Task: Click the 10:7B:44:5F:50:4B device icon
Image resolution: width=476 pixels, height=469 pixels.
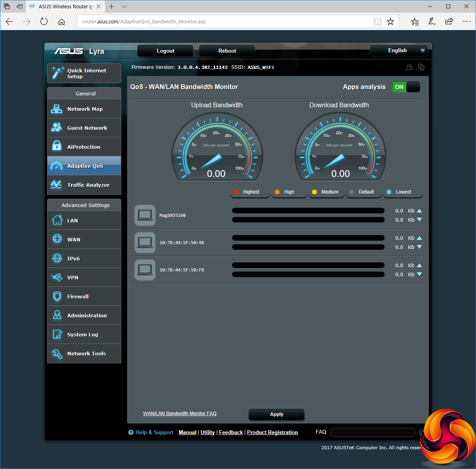Action: tap(145, 243)
